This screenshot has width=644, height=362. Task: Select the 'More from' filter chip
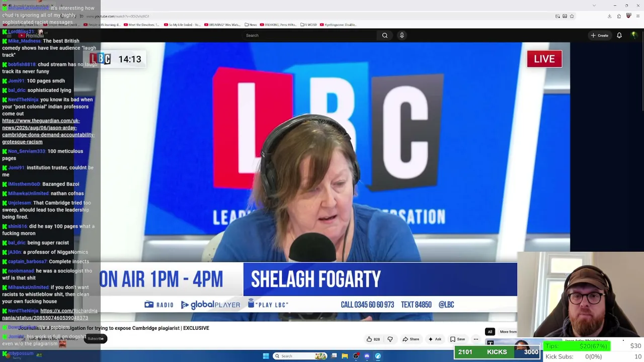[x=508, y=332]
